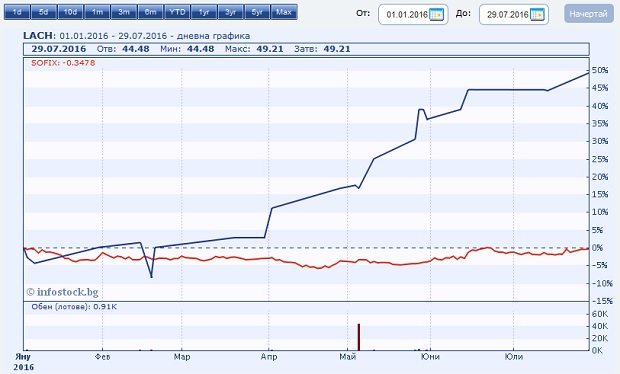Image resolution: width=620 pixels, height=374 pixels.
Task: Open calendar icon for start date 01.01.2016
Action: pyautogui.click(x=437, y=15)
